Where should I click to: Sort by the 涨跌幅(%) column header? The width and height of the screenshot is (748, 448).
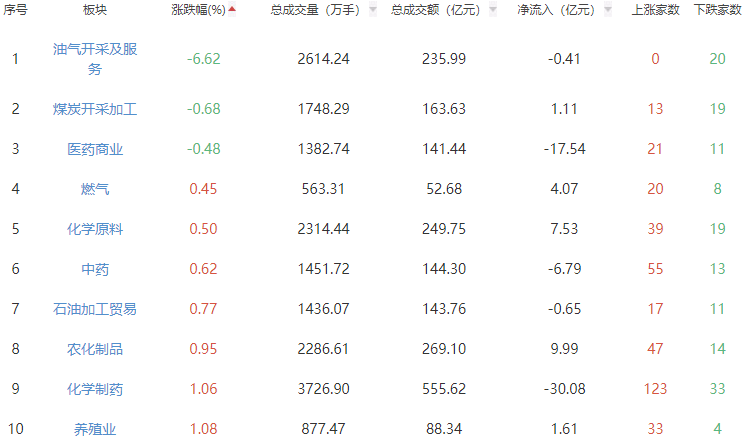206,10
